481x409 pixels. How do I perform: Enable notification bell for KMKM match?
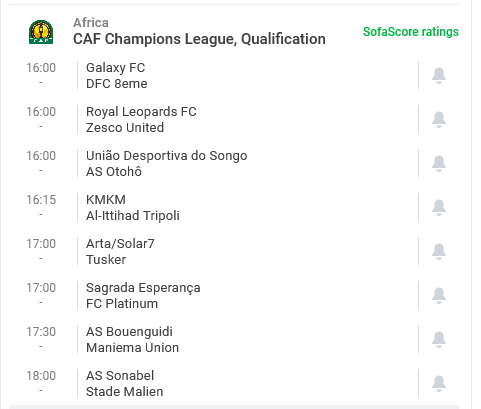pyautogui.click(x=439, y=207)
